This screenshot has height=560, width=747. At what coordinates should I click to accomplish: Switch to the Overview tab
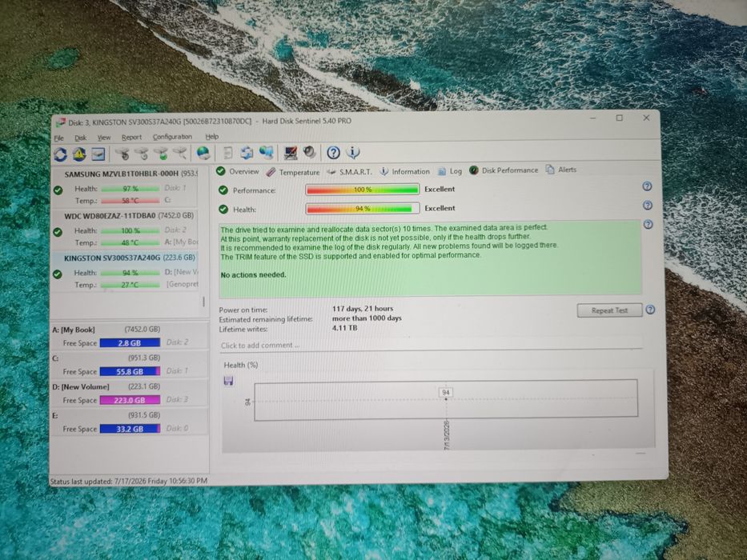point(238,171)
